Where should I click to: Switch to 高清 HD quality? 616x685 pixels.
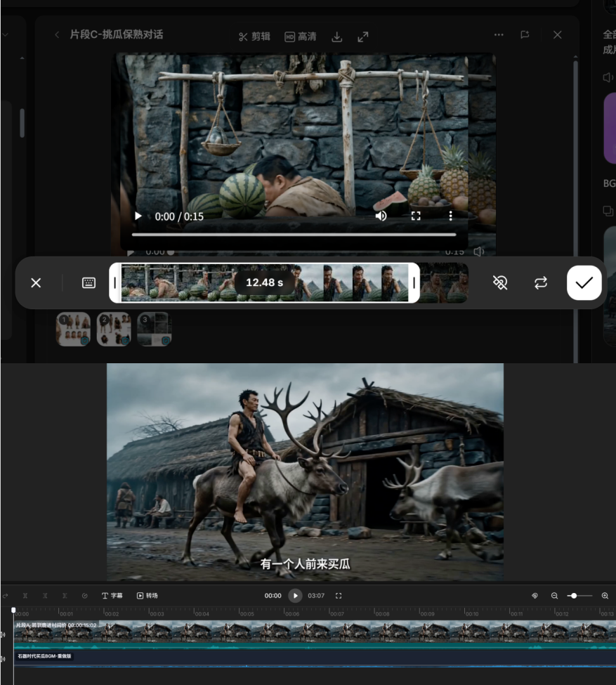tap(301, 37)
